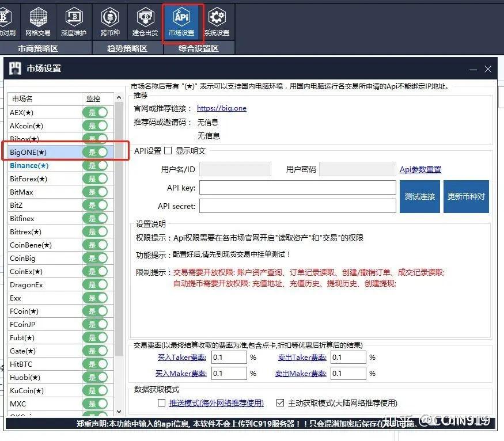Viewport: 504px width, 441px height.
Task: Toggle monitoring switch for BitMax
Action: point(95,192)
